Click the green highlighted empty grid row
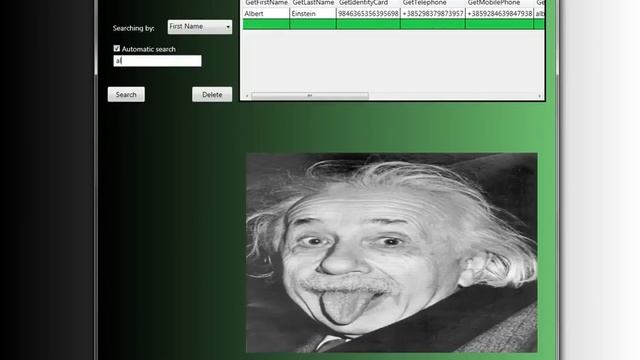The height and width of the screenshot is (360, 640). click(x=393, y=24)
